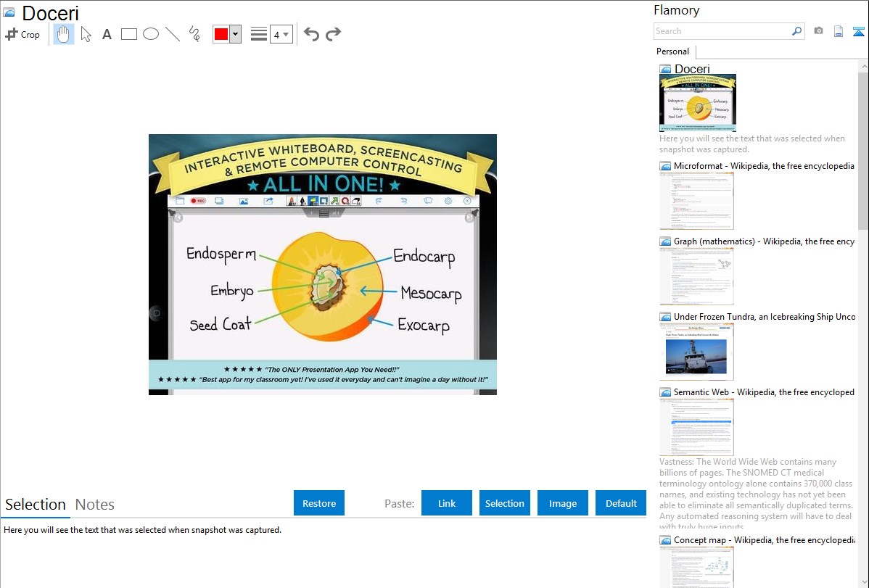
Task: Click the 'Under Frozen Tundra' title
Action: 764,316
